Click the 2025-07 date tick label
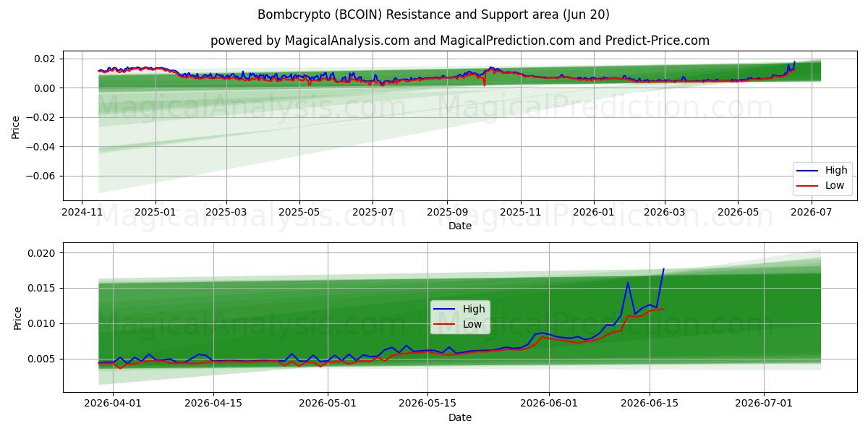Image resolution: width=868 pixels, height=434 pixels. [373, 212]
